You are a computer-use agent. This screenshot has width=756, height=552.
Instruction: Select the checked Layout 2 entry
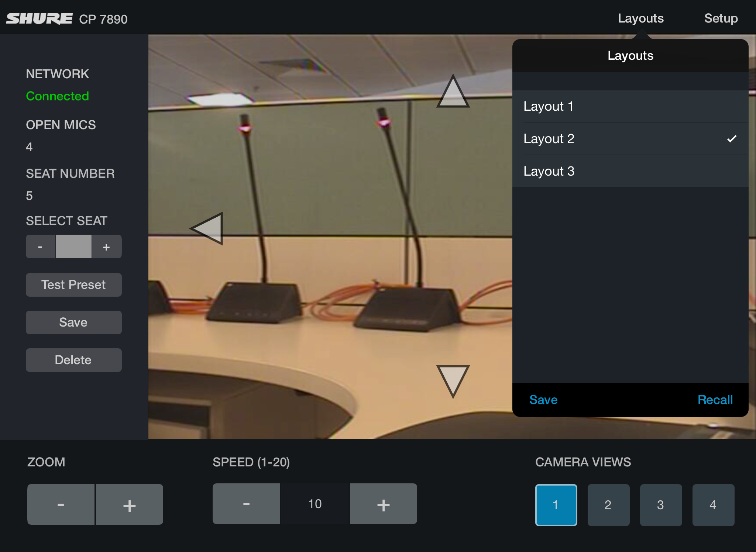(x=630, y=139)
